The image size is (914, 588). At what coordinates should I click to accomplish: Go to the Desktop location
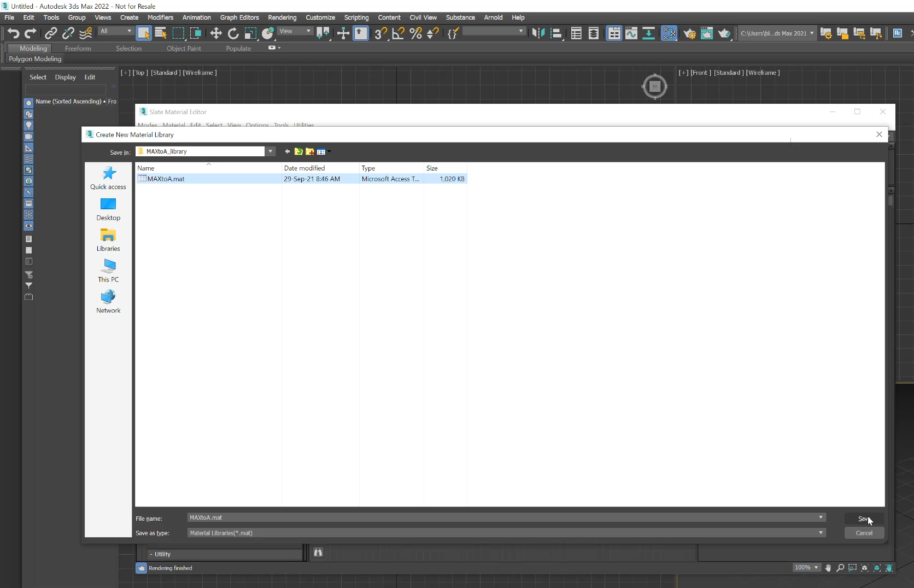108,209
